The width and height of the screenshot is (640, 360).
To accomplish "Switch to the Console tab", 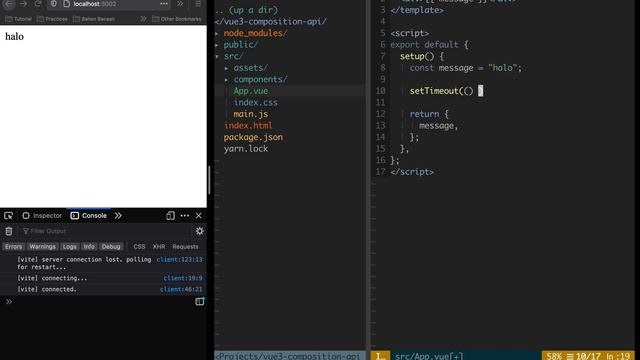I will [x=89, y=216].
